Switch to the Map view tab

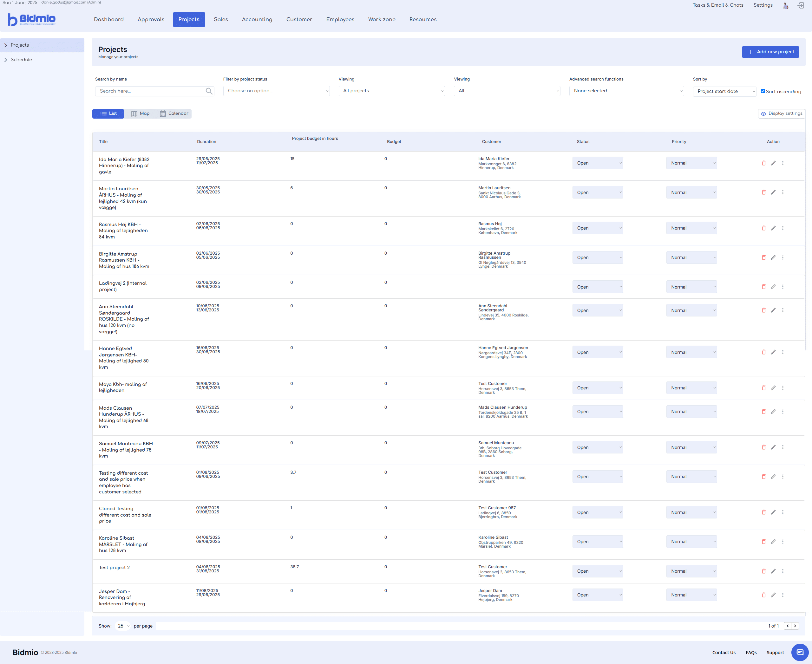point(141,114)
